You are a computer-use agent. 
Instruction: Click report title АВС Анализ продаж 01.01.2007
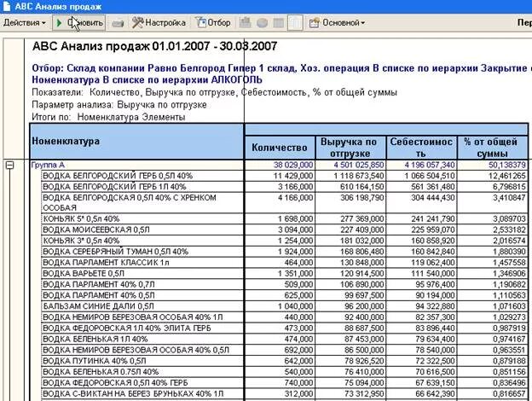coord(154,46)
